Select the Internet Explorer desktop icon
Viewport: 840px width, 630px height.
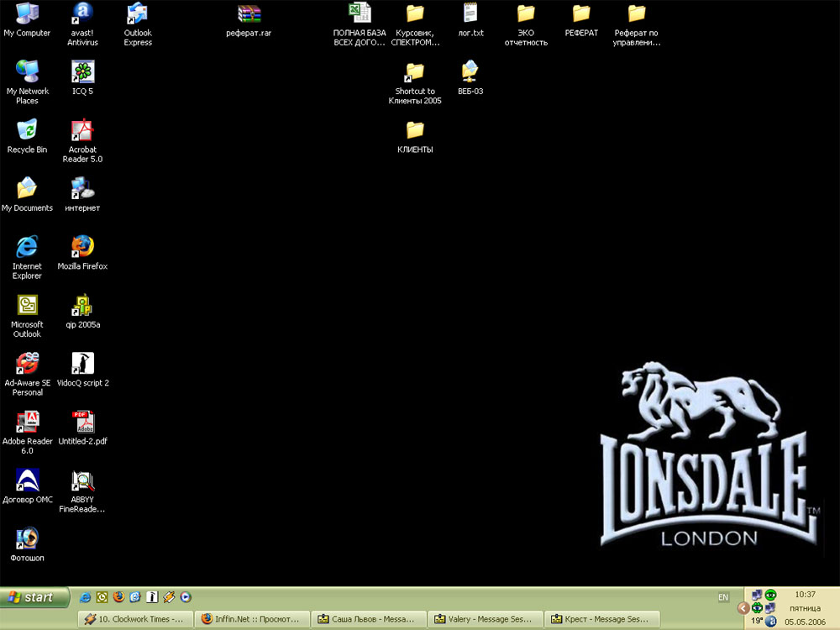[x=27, y=257]
